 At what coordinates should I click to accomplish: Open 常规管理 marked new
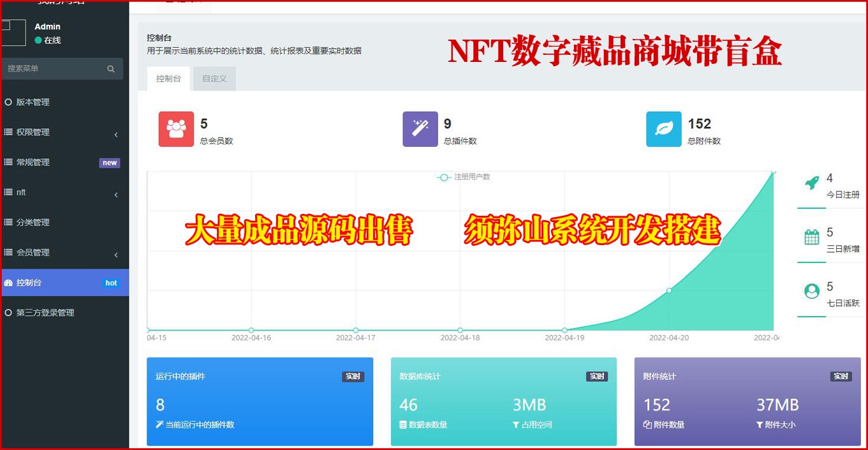(x=33, y=162)
